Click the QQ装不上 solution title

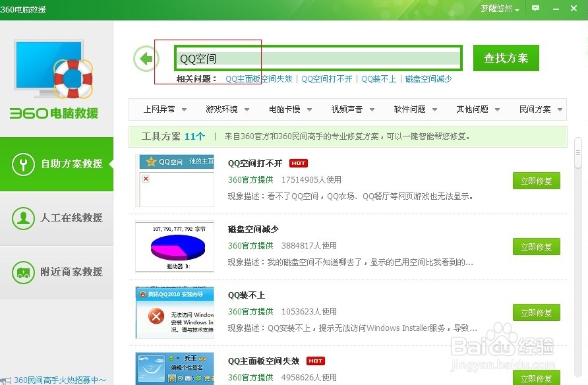[247, 295]
